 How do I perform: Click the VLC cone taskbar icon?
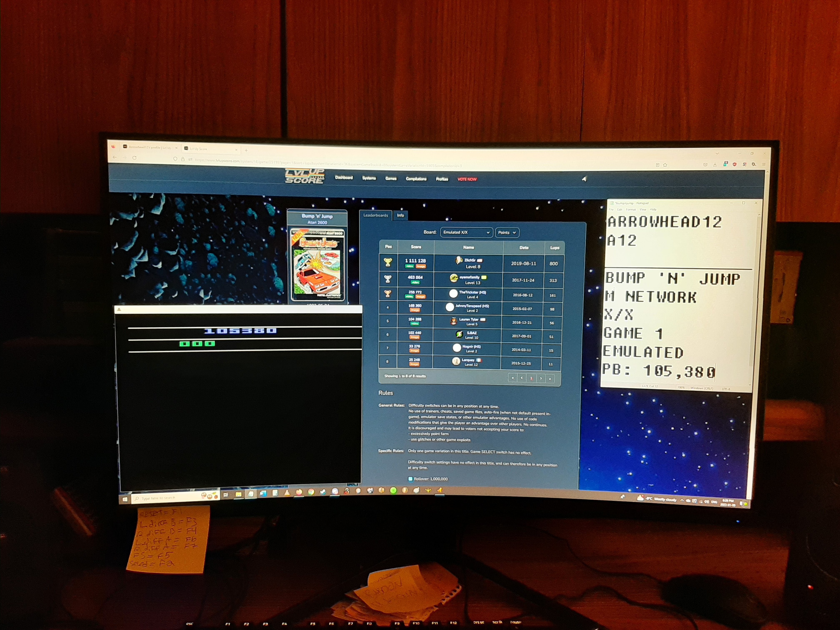tap(287, 492)
